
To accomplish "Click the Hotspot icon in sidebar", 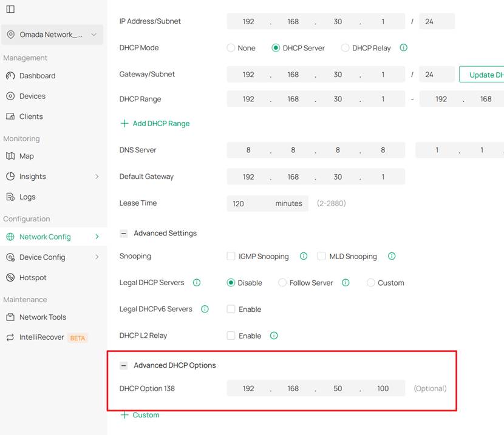I will click(x=10, y=277).
